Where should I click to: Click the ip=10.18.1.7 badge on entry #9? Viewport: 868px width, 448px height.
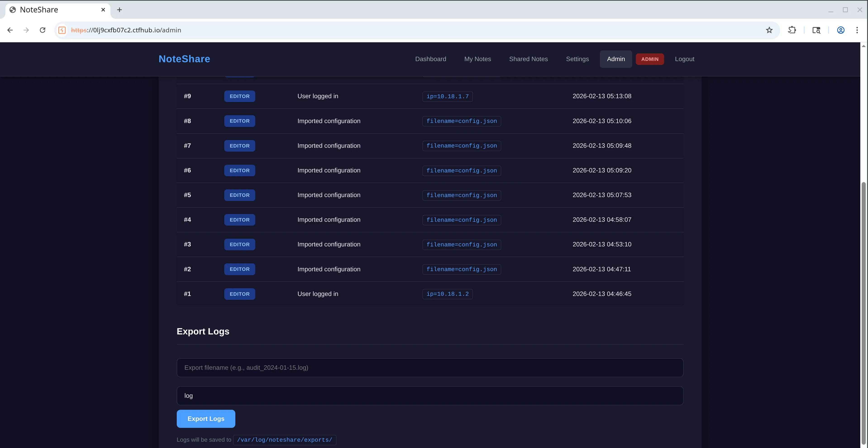point(448,96)
